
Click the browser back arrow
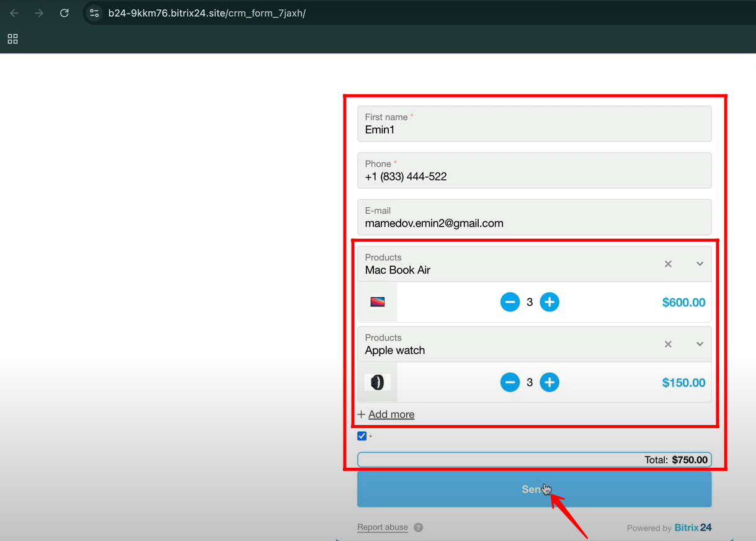click(14, 13)
